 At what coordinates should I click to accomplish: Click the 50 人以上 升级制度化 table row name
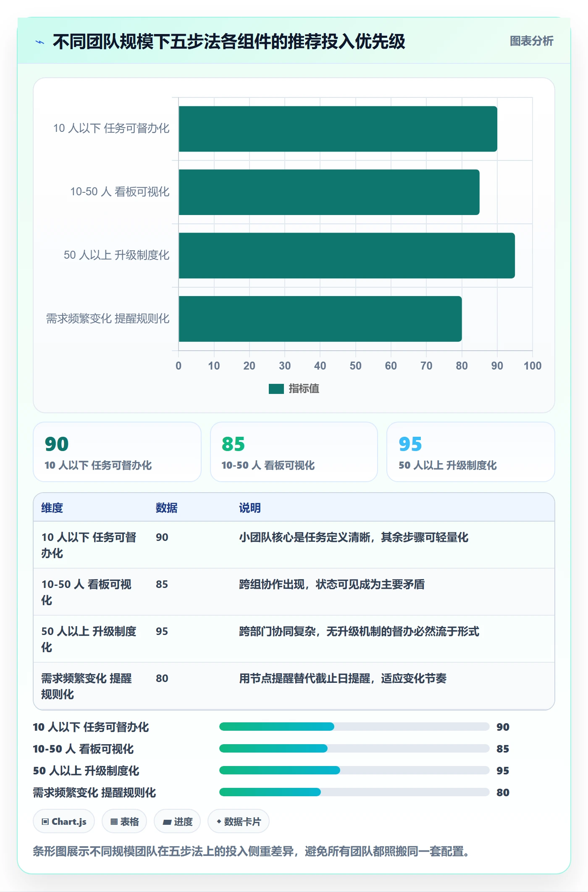pos(89,639)
